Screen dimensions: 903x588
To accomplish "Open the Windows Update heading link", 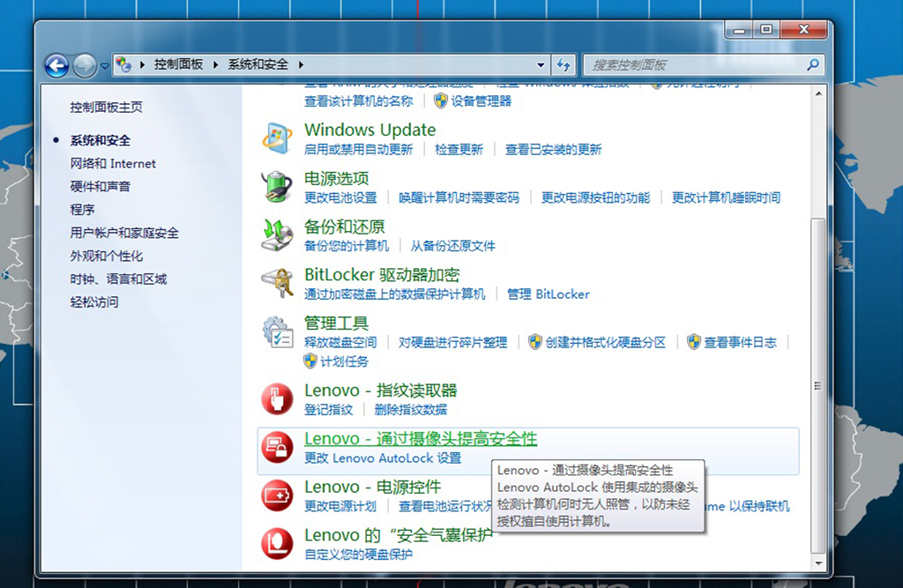I will [x=369, y=130].
